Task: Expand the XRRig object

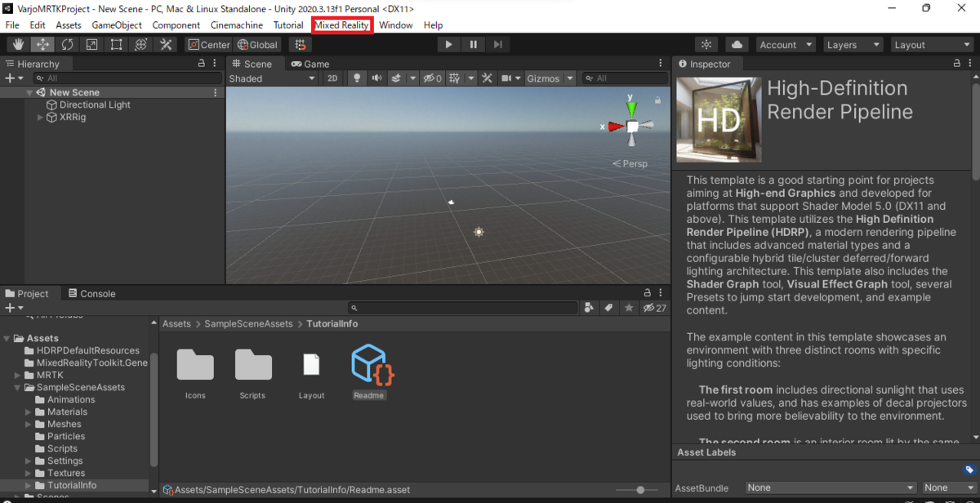Action: click(41, 117)
